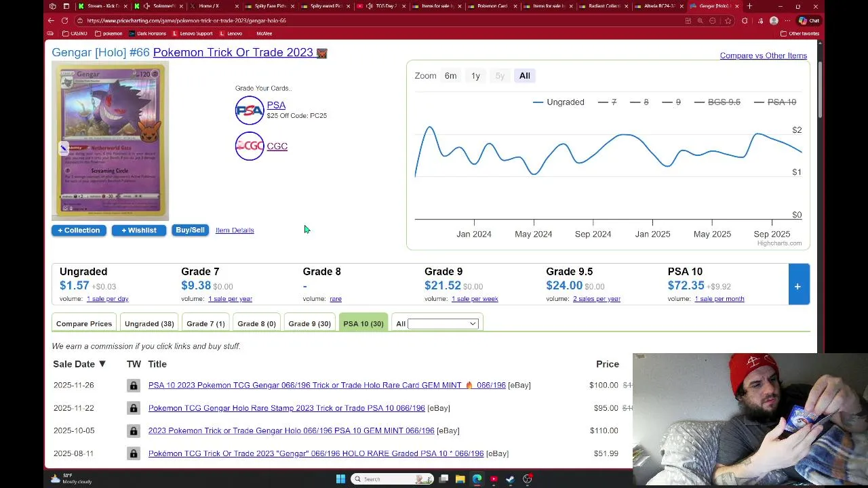Close the Home / X tab
The height and width of the screenshot is (488, 868).
pyautogui.click(x=237, y=6)
